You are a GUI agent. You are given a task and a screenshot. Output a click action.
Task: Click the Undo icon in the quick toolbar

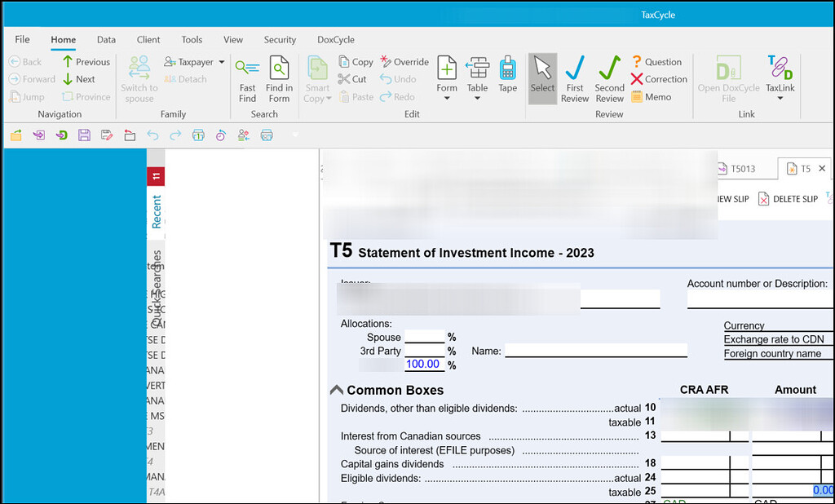(x=152, y=135)
